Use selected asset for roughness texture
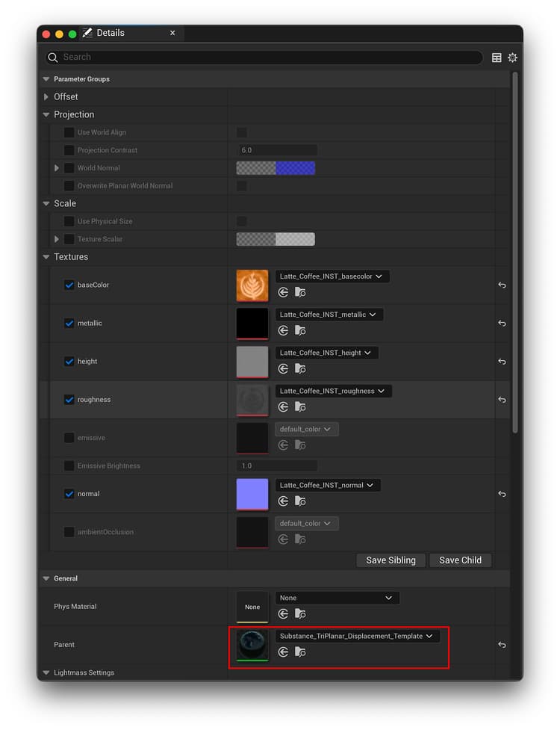The width and height of the screenshot is (560, 730). [283, 407]
